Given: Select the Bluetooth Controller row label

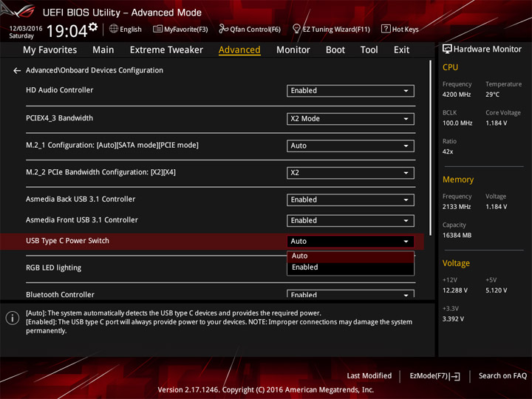Looking at the screenshot, I should coord(60,295).
